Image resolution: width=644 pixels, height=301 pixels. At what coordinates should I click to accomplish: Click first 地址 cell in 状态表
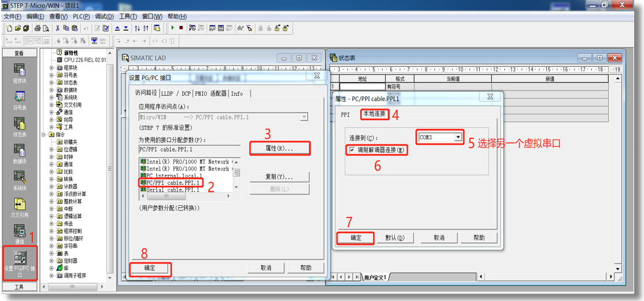[x=362, y=87]
